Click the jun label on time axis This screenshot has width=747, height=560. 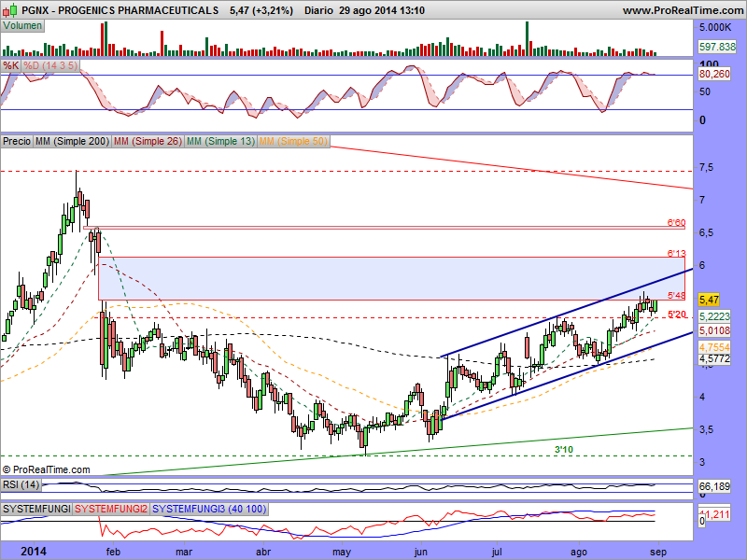pos(421,553)
